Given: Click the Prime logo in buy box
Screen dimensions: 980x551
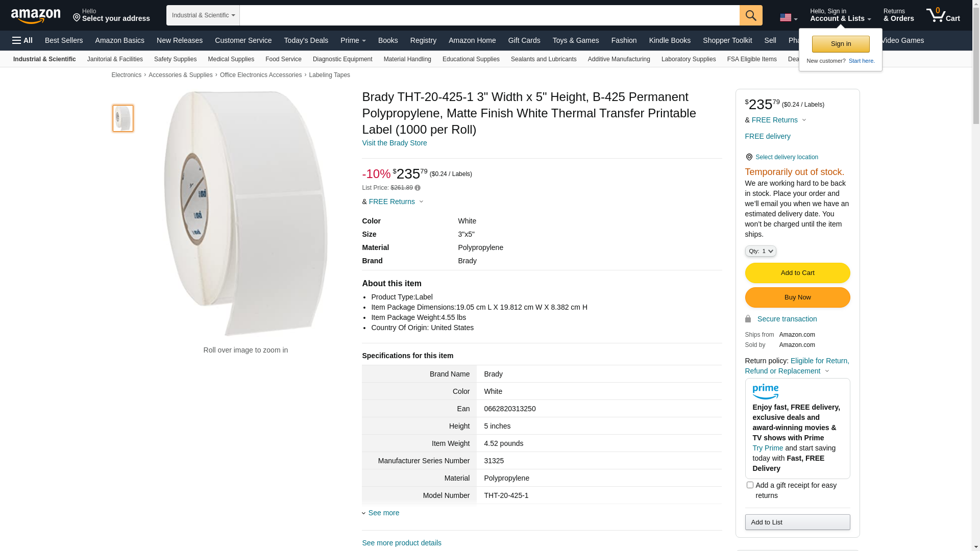Looking at the screenshot, I should tap(765, 391).
